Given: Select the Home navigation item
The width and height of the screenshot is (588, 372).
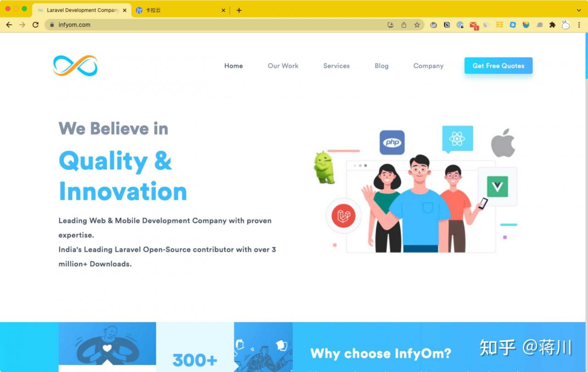Looking at the screenshot, I should 233,66.
